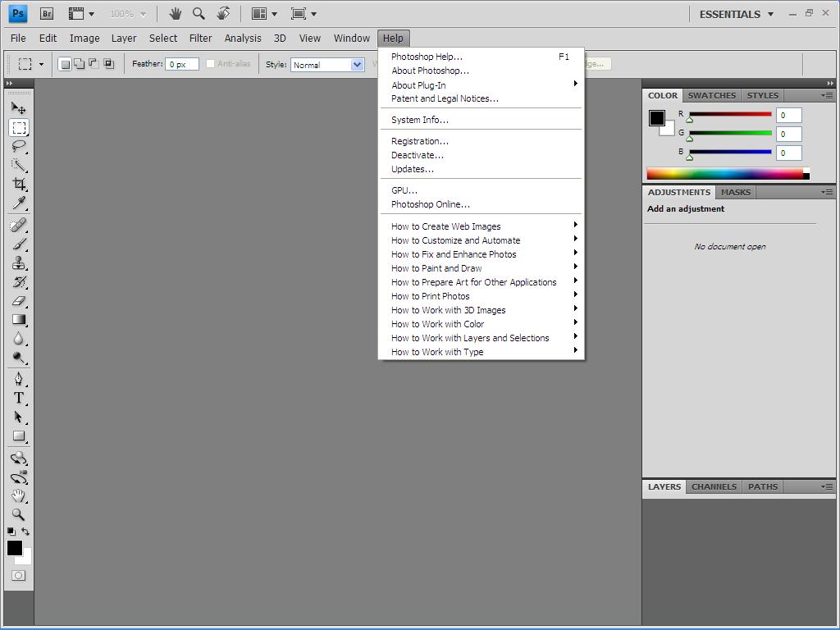Select the Horizontal Type tool
Viewport: 840px width, 630px height.
click(x=19, y=398)
